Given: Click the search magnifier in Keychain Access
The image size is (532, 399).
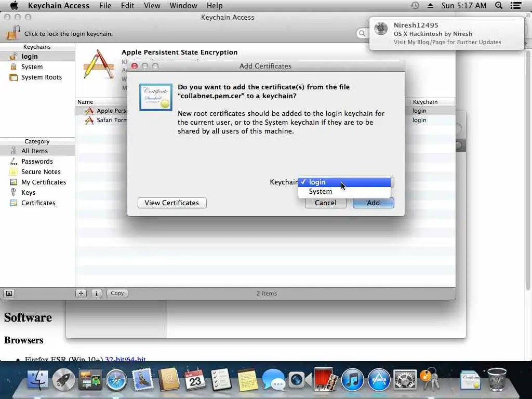Looking at the screenshot, I should 362,33.
